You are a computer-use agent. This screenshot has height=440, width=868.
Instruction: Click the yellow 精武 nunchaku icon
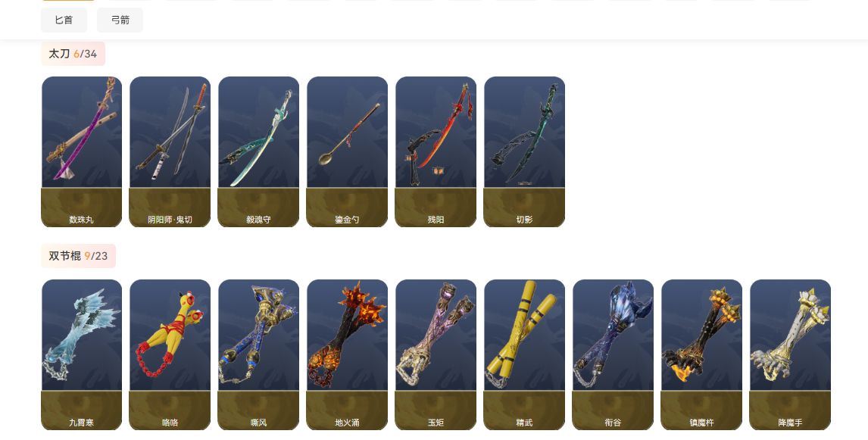coord(524,354)
